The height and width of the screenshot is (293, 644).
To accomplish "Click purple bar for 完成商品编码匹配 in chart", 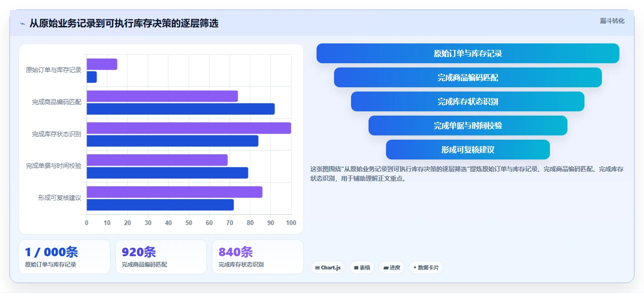I will tap(162, 96).
